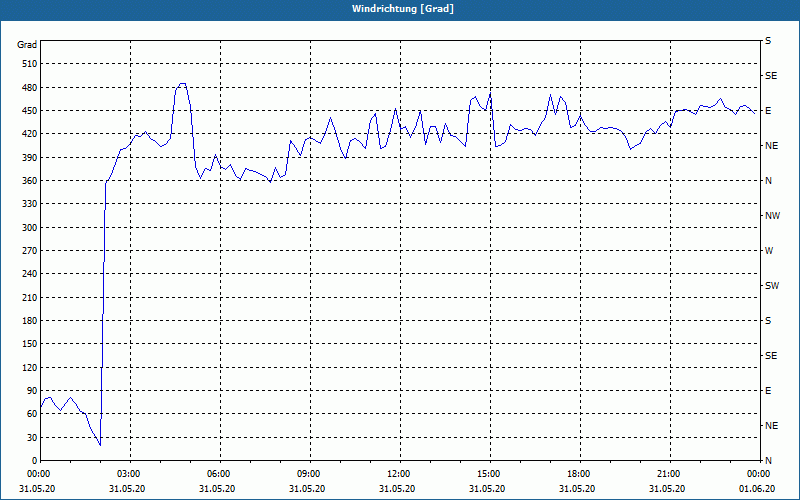The width and height of the screenshot is (800, 500).
Task: Click the 01.06.20 date label
Action: coord(757,489)
